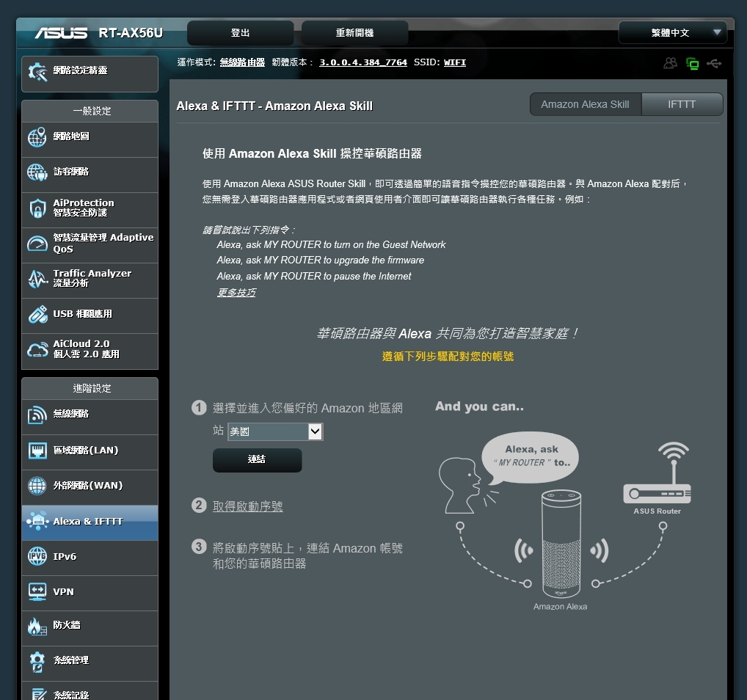Click the 連結 link button
This screenshot has width=747, height=700.
257,460
